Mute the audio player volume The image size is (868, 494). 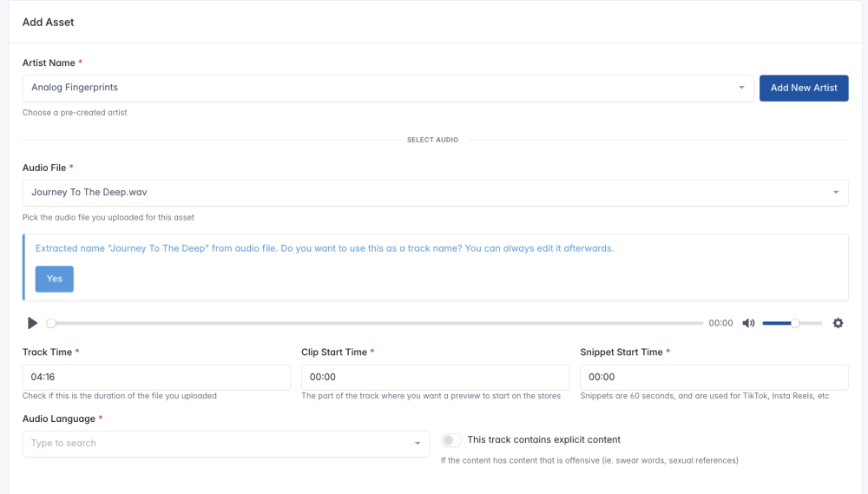tap(748, 323)
